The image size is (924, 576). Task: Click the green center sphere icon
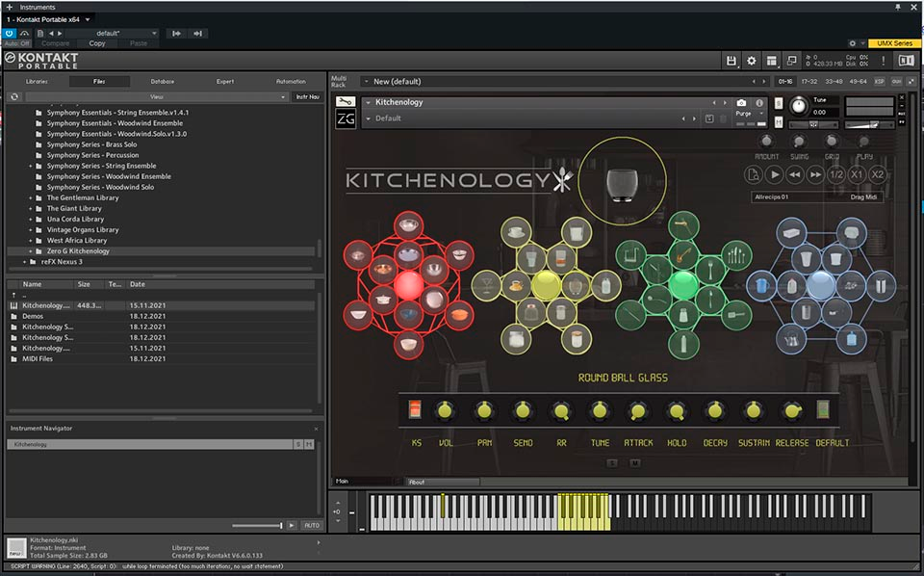(x=682, y=284)
